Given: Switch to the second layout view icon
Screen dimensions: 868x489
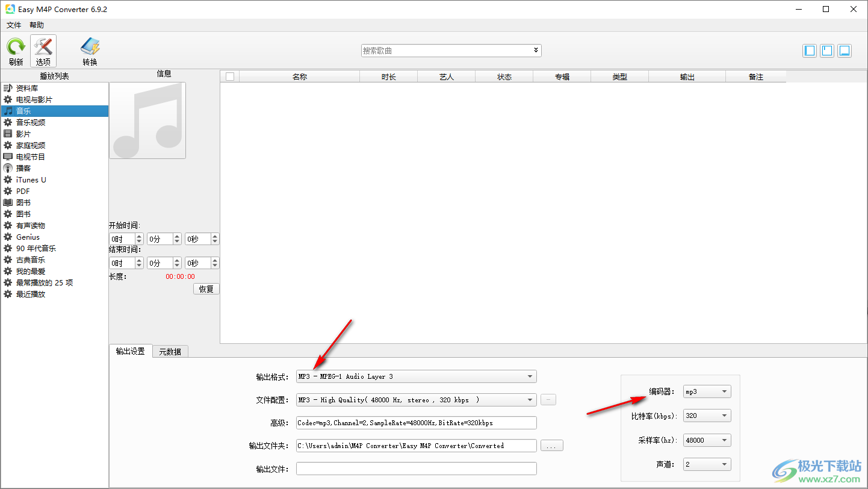Looking at the screenshot, I should (x=827, y=51).
